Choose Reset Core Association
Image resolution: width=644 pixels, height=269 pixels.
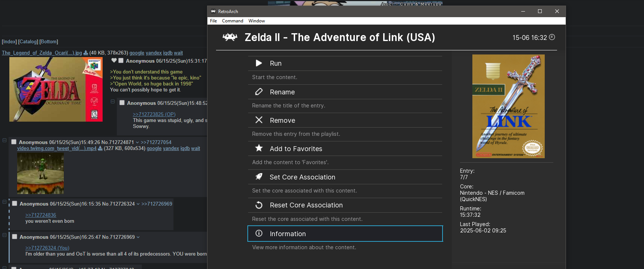click(x=345, y=205)
